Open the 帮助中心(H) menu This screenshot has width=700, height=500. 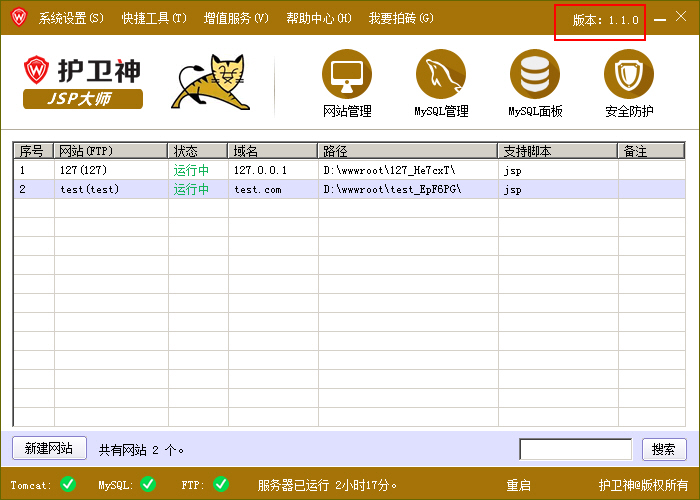tap(319, 18)
